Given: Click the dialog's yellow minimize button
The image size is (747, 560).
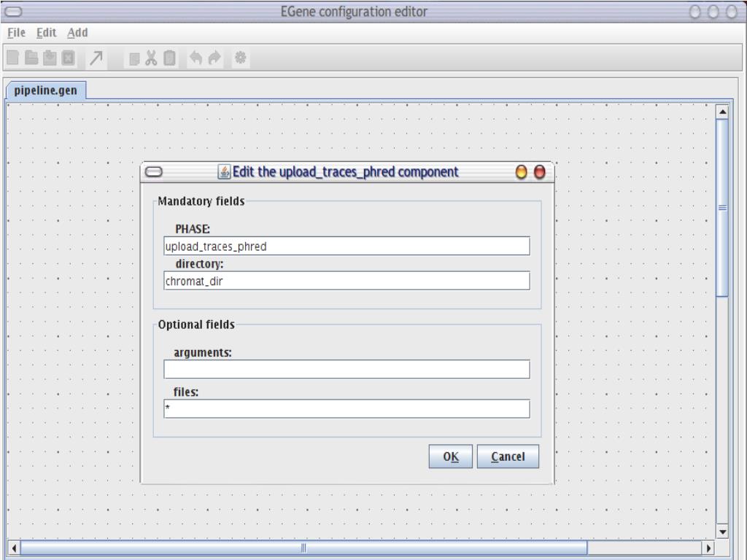Looking at the screenshot, I should 521,172.
